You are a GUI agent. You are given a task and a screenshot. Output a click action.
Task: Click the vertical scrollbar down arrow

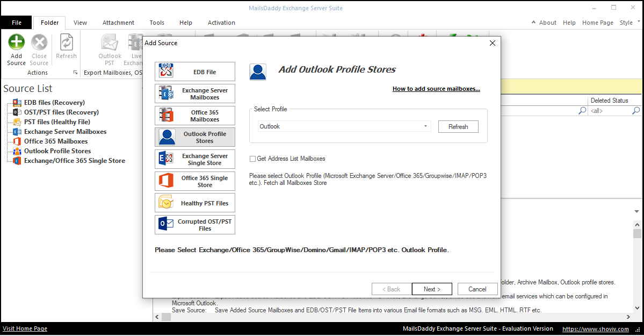click(637, 308)
